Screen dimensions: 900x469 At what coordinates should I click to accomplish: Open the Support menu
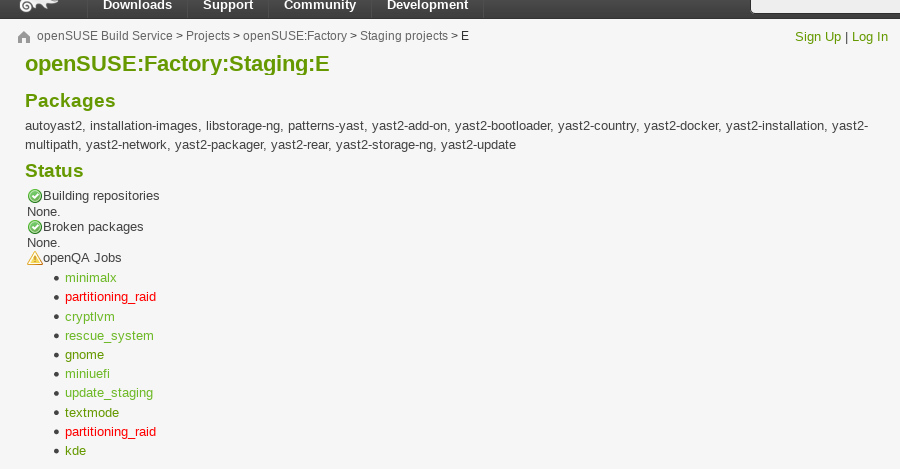227,6
